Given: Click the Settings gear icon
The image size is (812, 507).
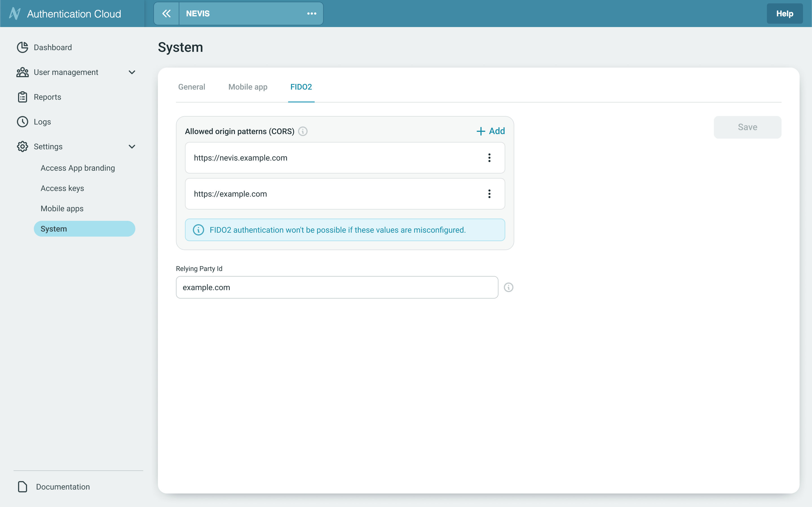Looking at the screenshot, I should tap(22, 146).
